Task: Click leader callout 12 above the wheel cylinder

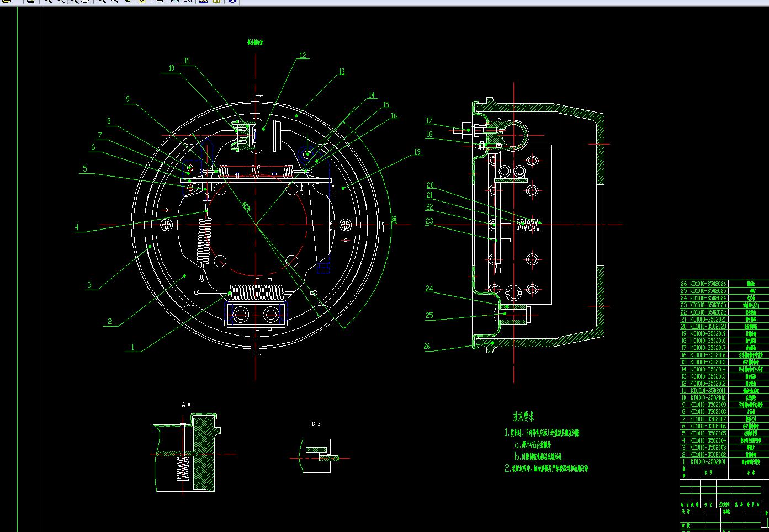Action: pos(303,55)
